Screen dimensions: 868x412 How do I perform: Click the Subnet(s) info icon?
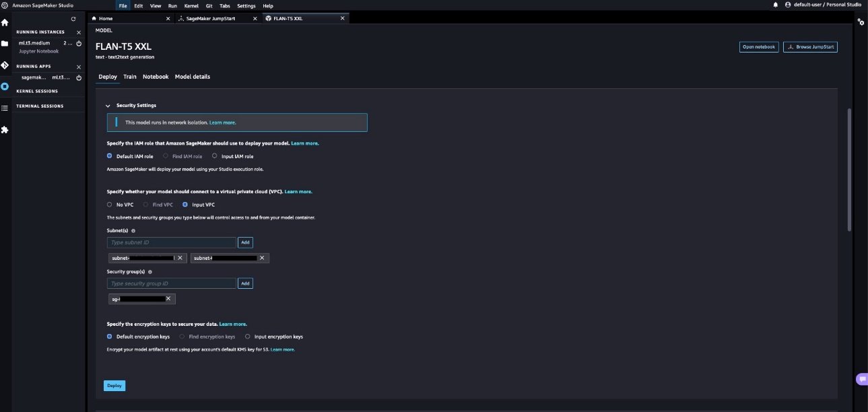(x=133, y=230)
